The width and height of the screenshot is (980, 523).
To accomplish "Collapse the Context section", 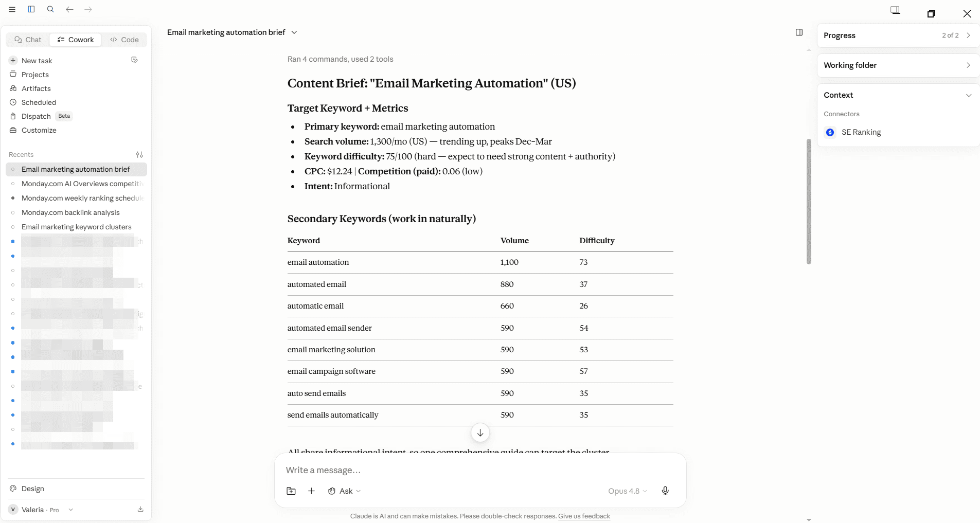I will [x=969, y=95].
